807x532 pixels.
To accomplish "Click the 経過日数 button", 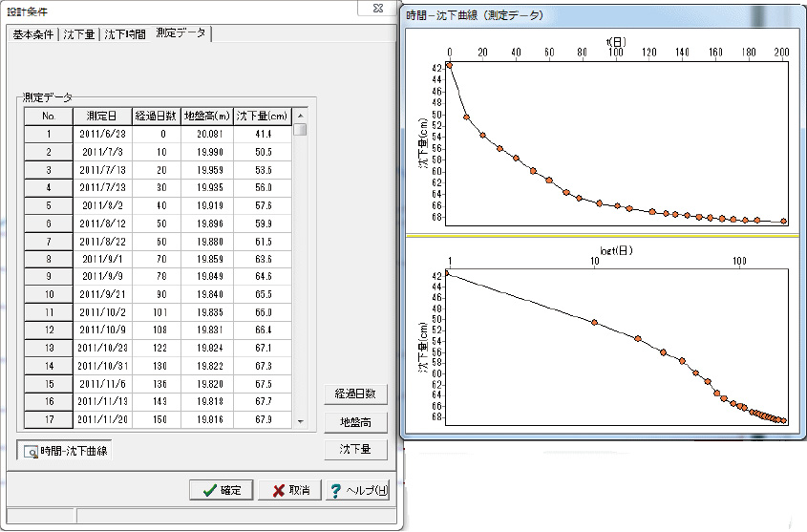I will [x=355, y=394].
